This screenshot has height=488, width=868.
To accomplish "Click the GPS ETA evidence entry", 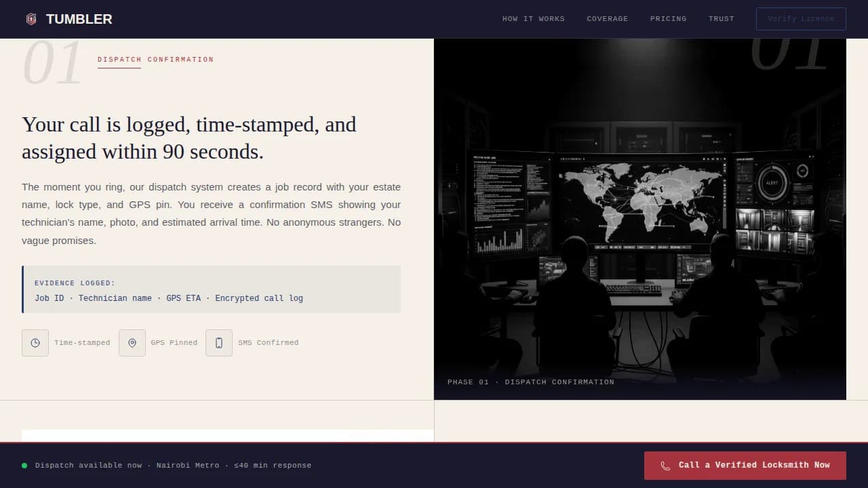I will pos(184,298).
